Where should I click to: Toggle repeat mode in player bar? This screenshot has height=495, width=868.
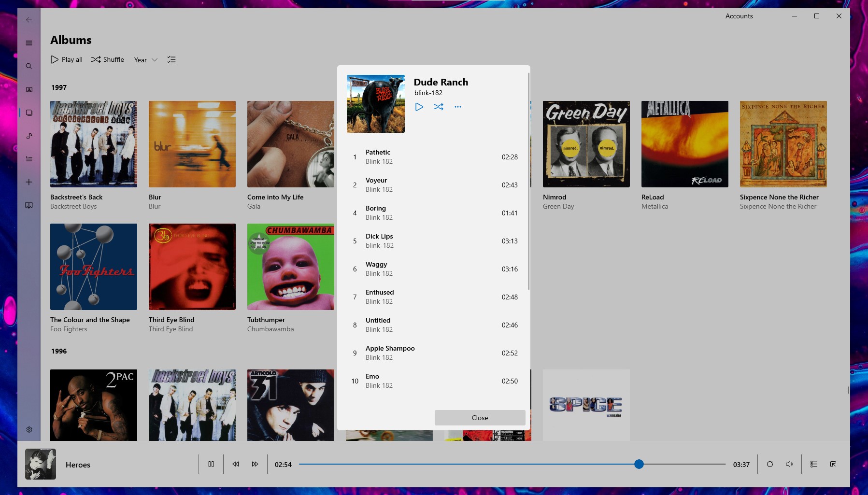pyautogui.click(x=770, y=464)
